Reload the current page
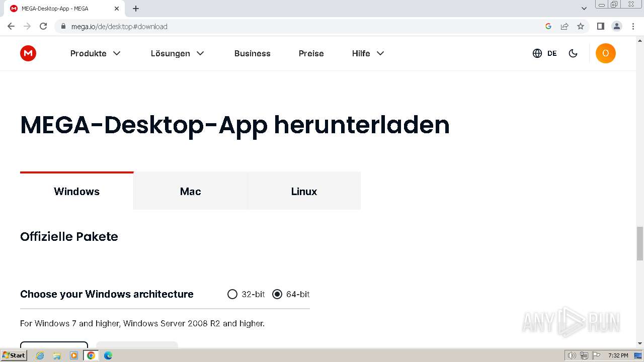 tap(43, 26)
